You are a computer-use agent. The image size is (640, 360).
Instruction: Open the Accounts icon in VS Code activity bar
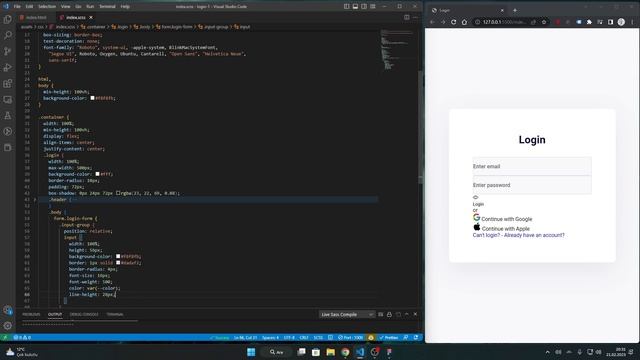pyautogui.click(x=7, y=310)
